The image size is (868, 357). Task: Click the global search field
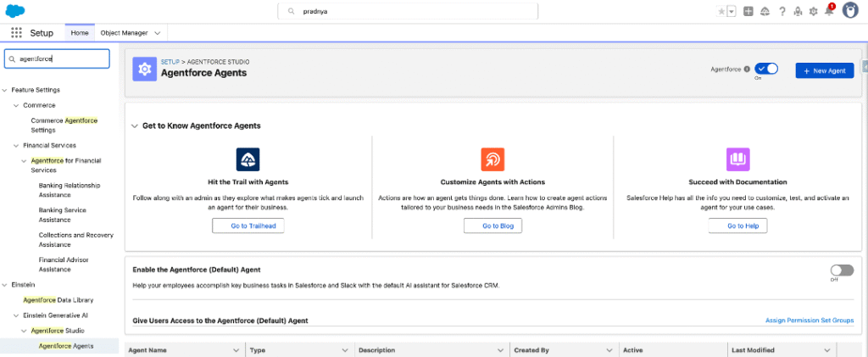(408, 11)
